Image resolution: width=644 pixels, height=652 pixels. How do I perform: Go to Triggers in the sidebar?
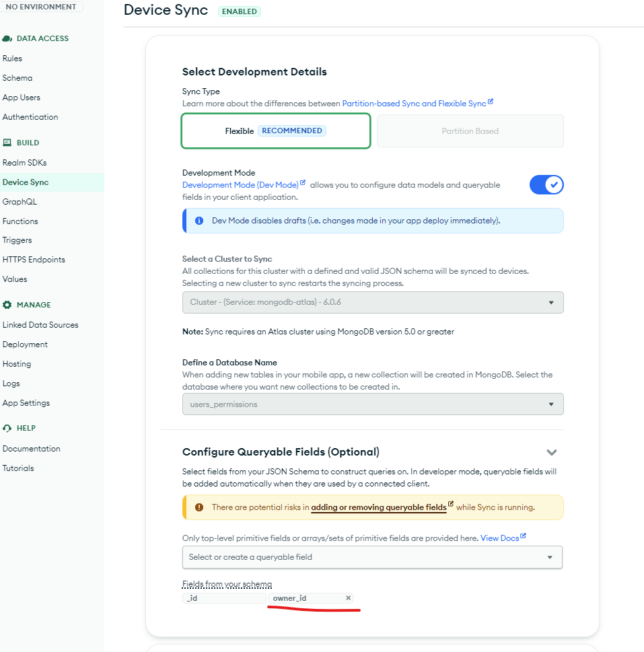click(17, 240)
